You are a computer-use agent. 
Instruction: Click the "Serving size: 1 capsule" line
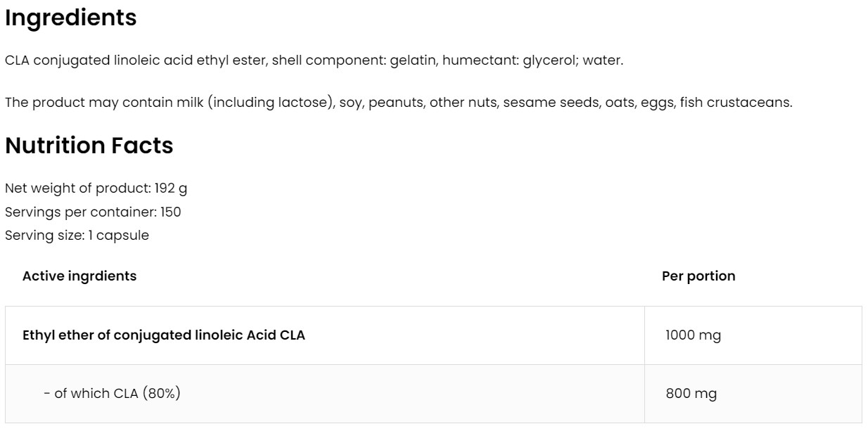point(77,236)
